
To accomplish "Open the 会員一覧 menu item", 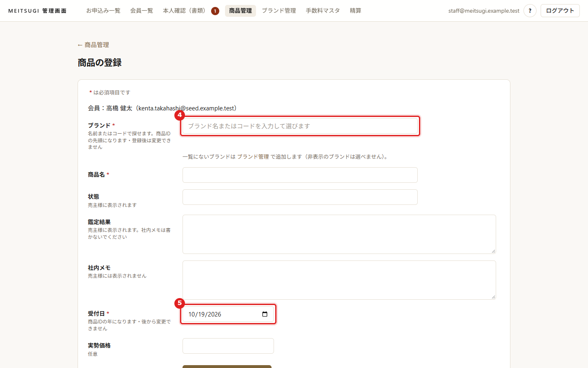I will [x=142, y=11].
